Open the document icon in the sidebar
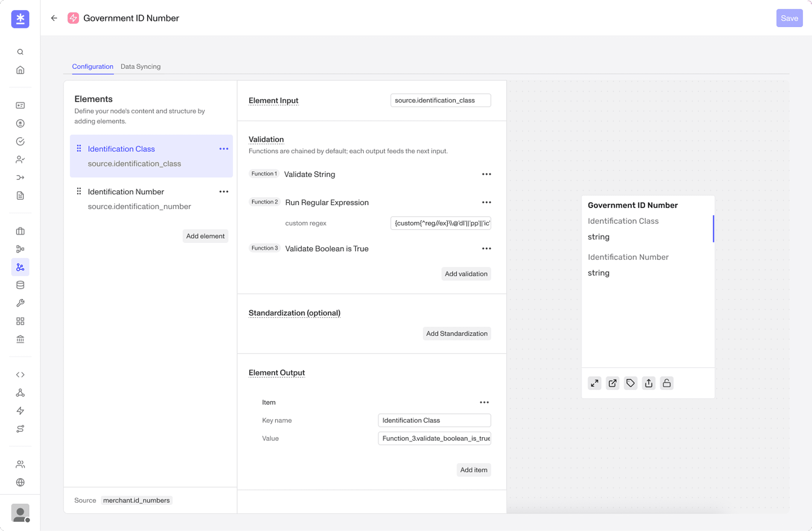 tap(20, 195)
